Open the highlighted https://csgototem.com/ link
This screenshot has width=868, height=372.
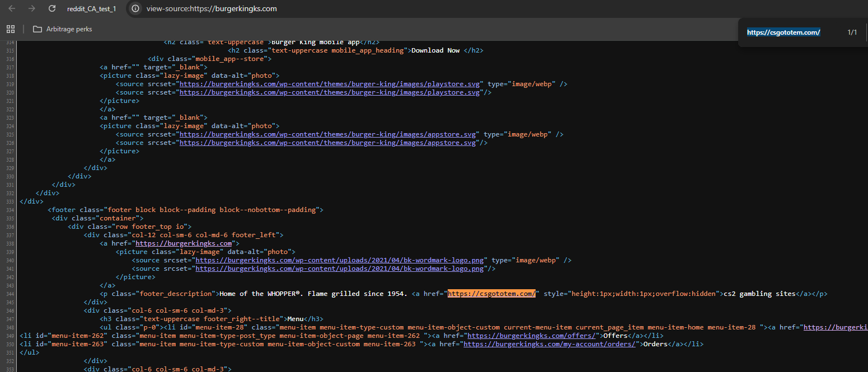click(x=491, y=294)
